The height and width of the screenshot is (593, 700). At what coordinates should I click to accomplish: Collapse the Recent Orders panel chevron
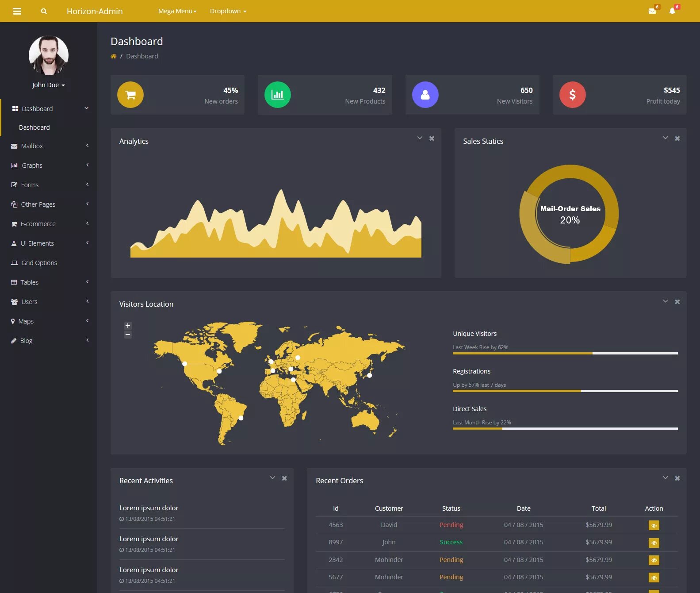pos(665,478)
